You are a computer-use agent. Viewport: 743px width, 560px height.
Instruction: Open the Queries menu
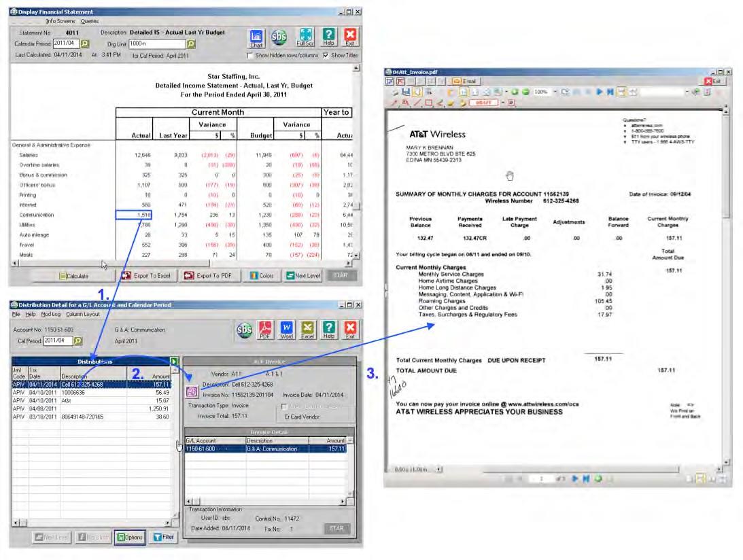[90, 21]
